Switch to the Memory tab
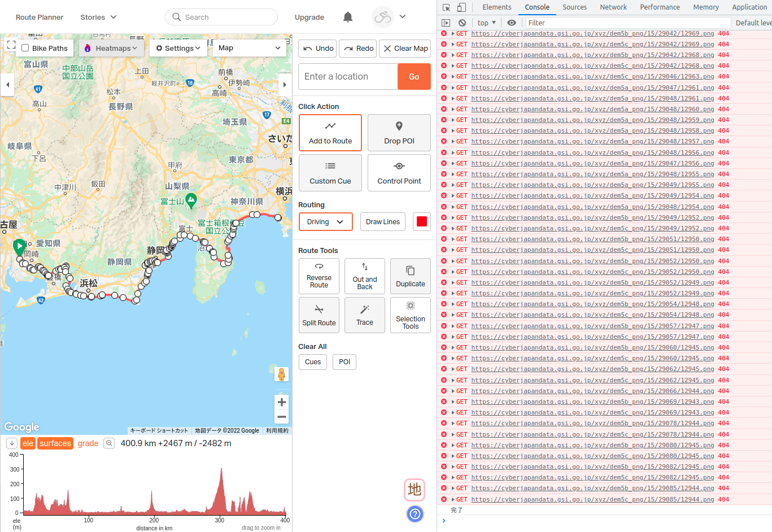The image size is (772, 532). tap(706, 7)
